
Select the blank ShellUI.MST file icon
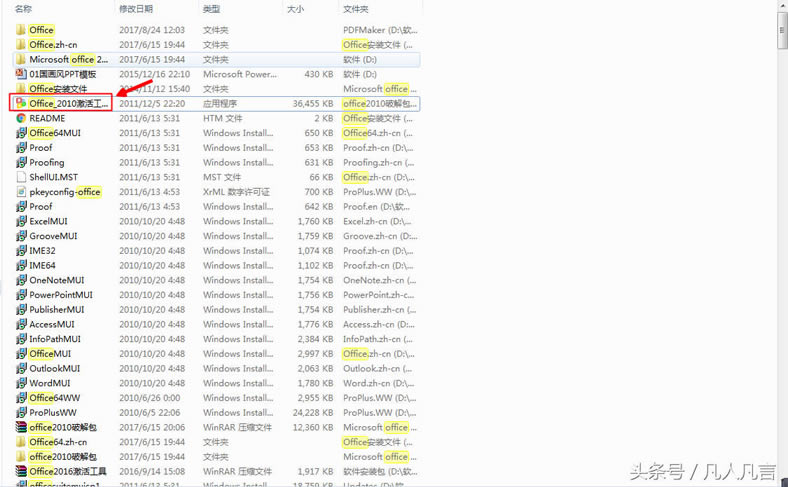point(21,177)
